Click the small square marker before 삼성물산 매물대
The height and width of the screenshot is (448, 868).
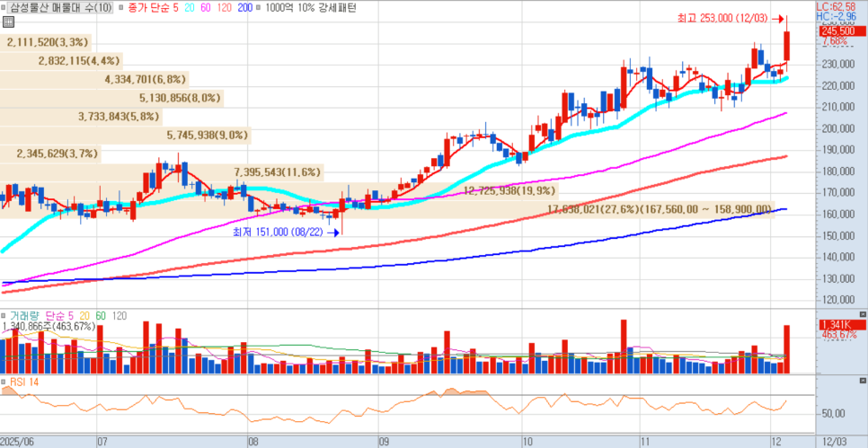point(4,8)
